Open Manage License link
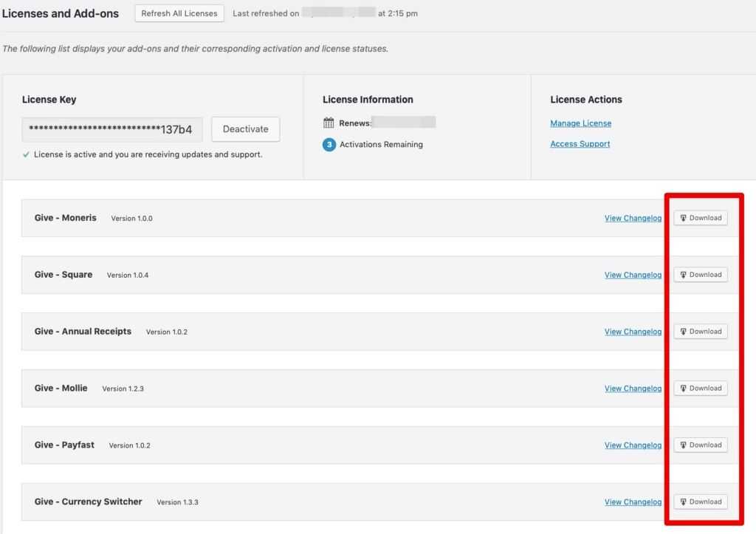The image size is (756, 534). pos(580,123)
